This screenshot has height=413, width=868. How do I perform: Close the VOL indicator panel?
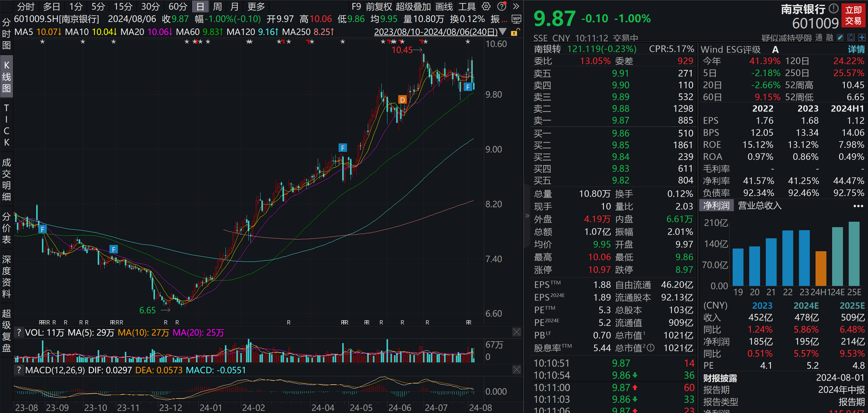[x=516, y=332]
